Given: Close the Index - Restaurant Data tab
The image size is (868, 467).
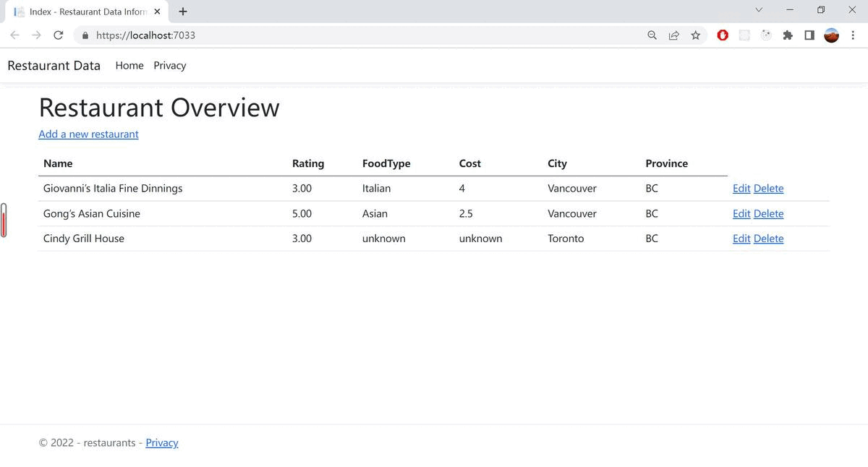Looking at the screenshot, I should click(157, 12).
